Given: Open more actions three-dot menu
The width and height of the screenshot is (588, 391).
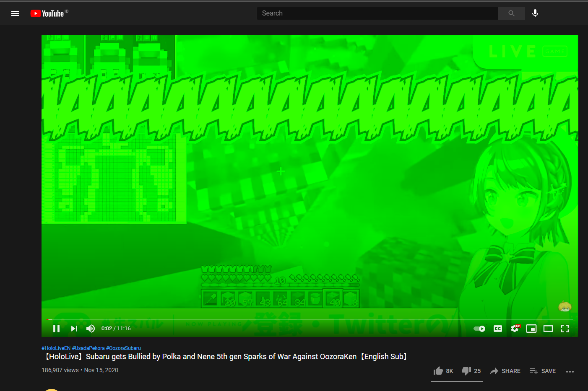Looking at the screenshot, I should tap(570, 371).
